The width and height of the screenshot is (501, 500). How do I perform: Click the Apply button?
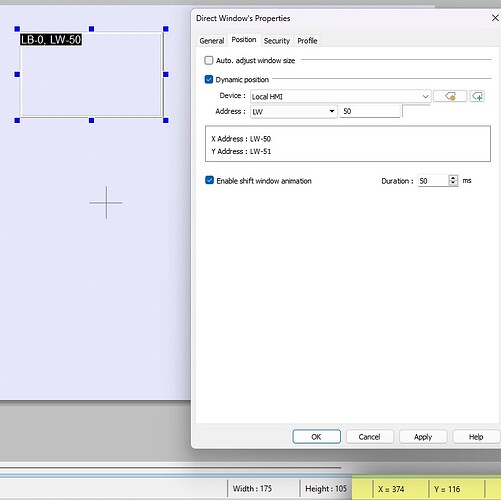[423, 437]
